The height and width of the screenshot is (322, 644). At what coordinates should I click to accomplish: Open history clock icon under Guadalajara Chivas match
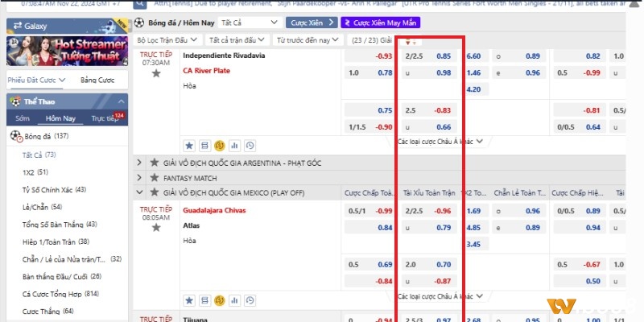[250, 300]
